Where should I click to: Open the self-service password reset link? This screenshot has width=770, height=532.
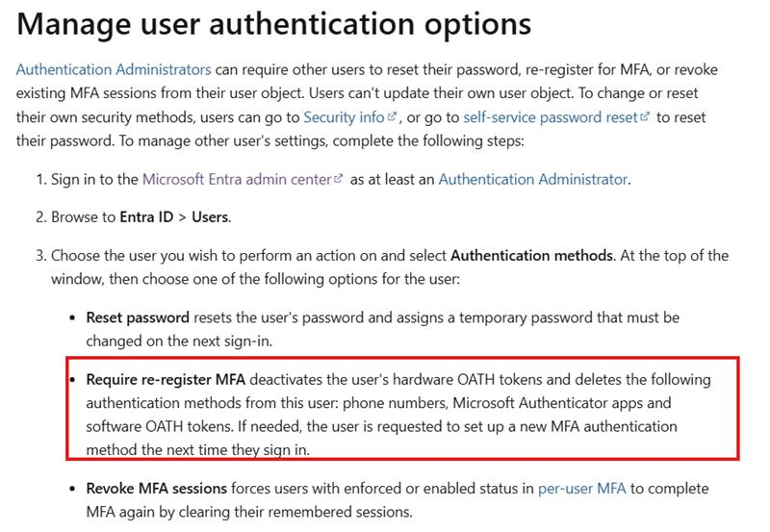(550, 117)
